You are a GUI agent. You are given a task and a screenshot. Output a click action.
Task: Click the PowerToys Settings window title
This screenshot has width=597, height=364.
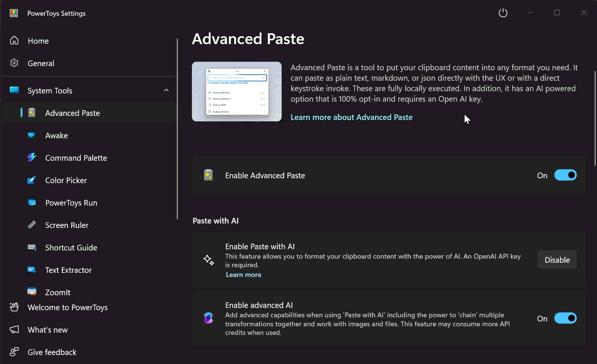(x=56, y=13)
